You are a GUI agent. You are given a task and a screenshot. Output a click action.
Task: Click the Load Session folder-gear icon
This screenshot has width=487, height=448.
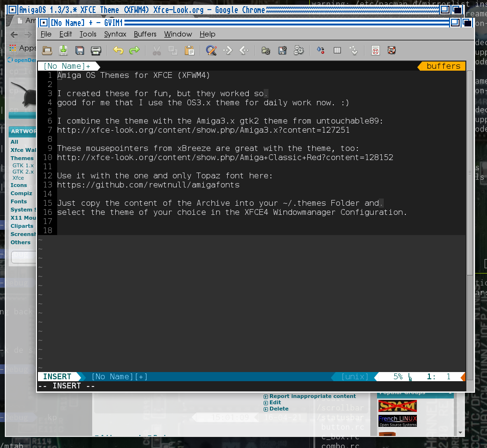[x=266, y=50]
